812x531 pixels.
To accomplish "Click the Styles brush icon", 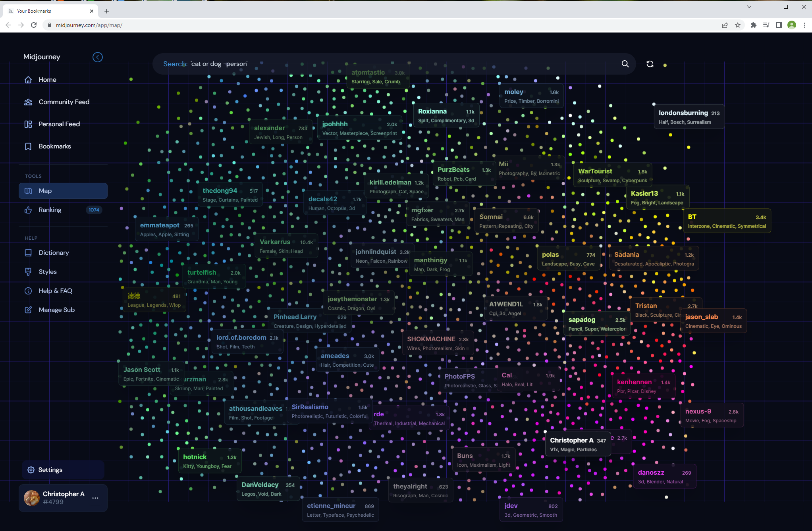I will click(28, 272).
